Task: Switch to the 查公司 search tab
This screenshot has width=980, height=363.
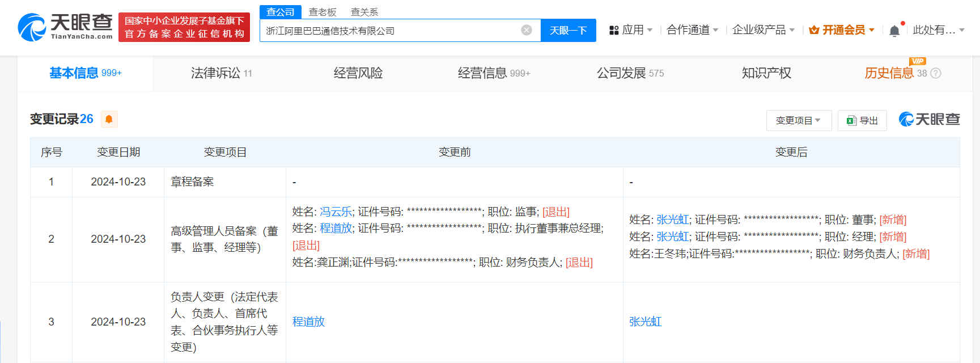Action: coord(281,12)
